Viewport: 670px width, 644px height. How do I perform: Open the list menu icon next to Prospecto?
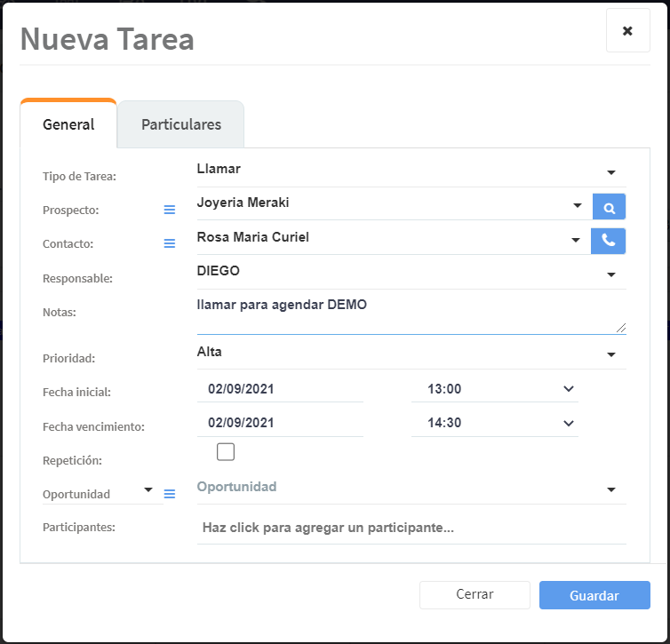click(170, 210)
